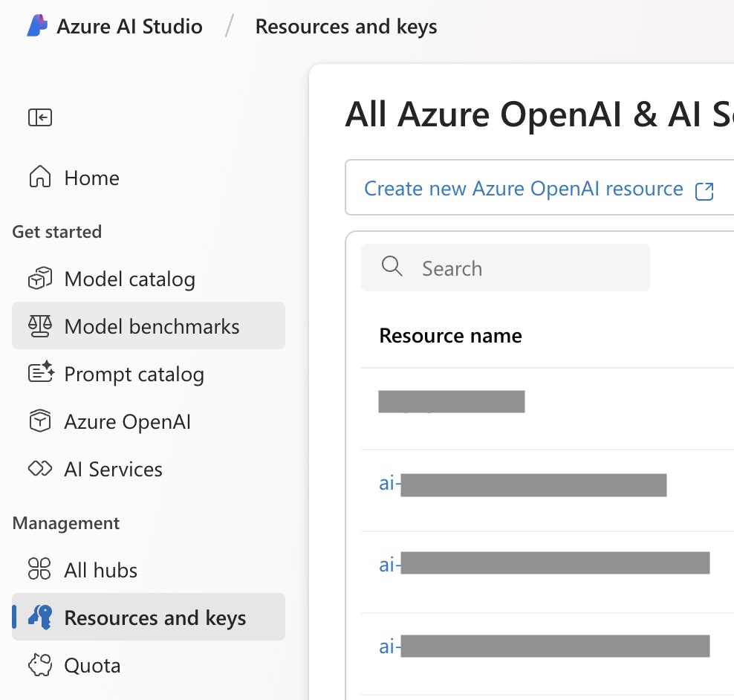Click the Model catalog cube icon
This screenshot has height=700, width=734.
[x=40, y=279]
